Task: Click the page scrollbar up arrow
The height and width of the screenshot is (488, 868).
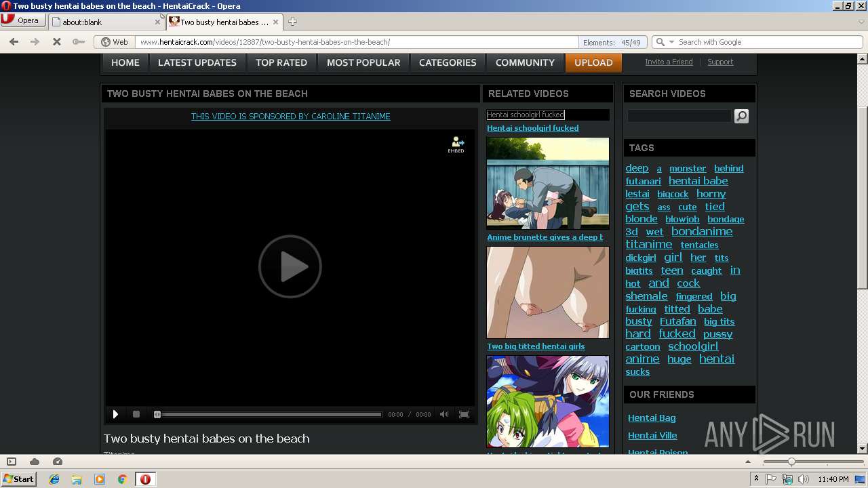Action: (x=863, y=58)
